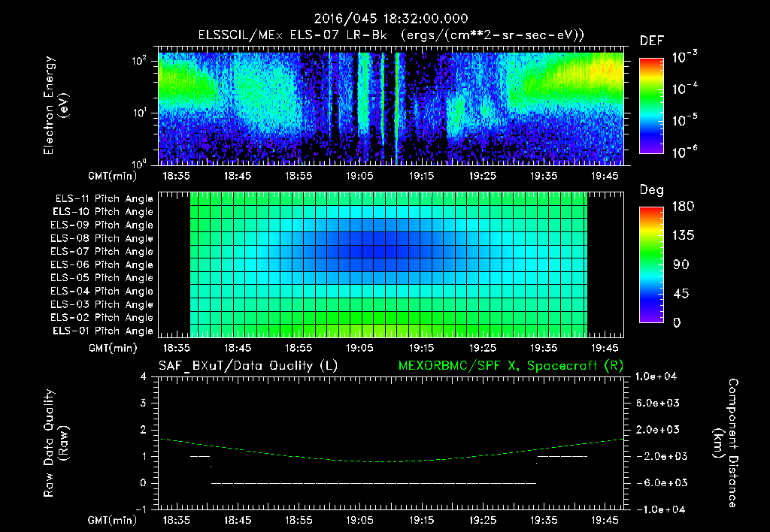Screen dimensions: 770x532
Task: Click the 4 tick on data quality axis
Action: [144, 376]
